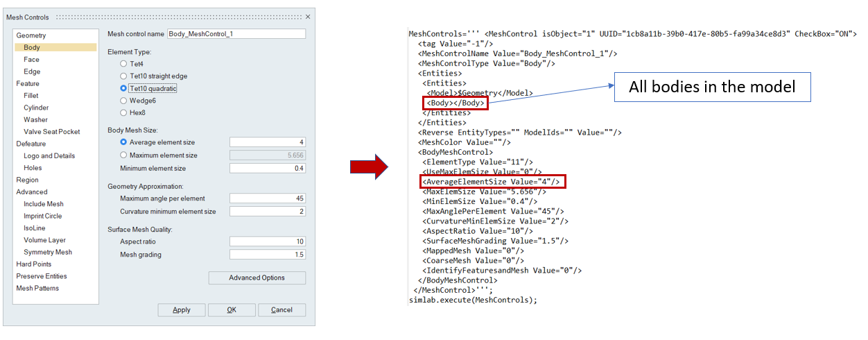Click the Maximum angle per element field

pos(267,198)
